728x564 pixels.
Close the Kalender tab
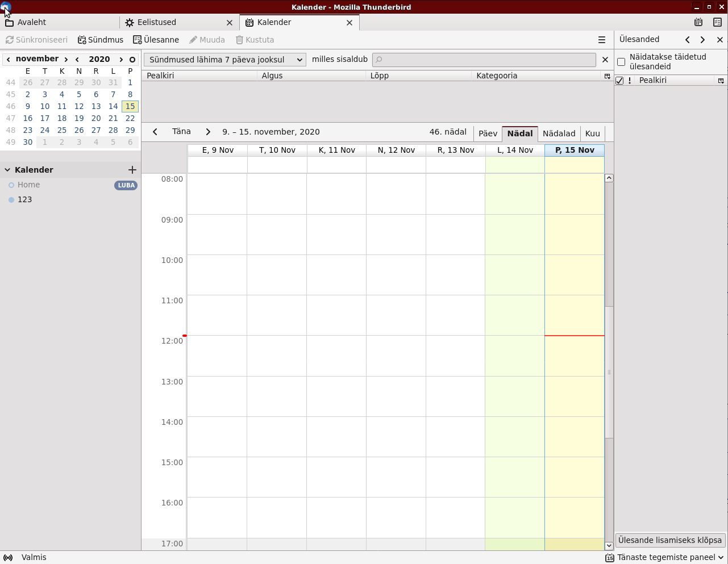(350, 23)
